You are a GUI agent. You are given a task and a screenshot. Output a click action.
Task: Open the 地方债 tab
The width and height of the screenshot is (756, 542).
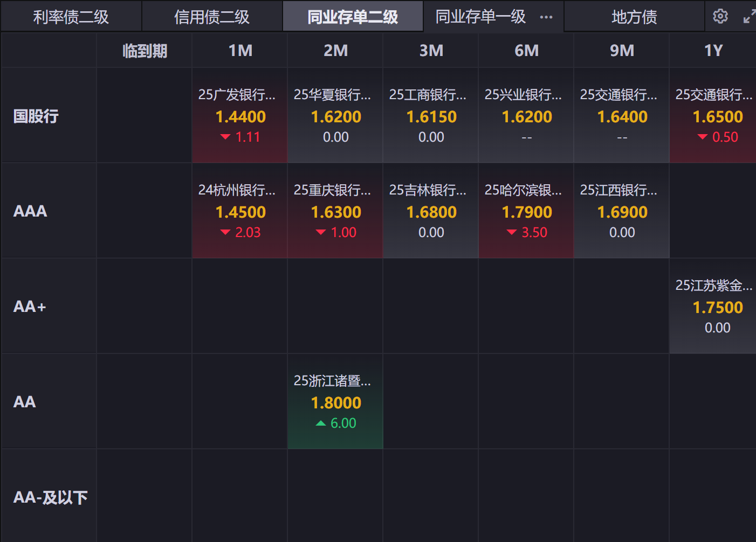(x=634, y=17)
